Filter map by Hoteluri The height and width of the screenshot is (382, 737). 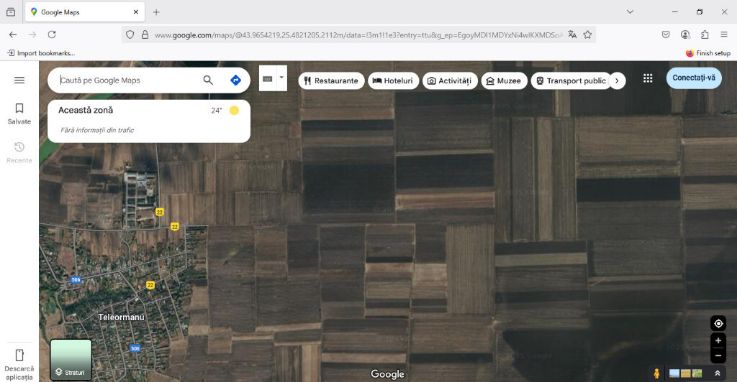393,81
